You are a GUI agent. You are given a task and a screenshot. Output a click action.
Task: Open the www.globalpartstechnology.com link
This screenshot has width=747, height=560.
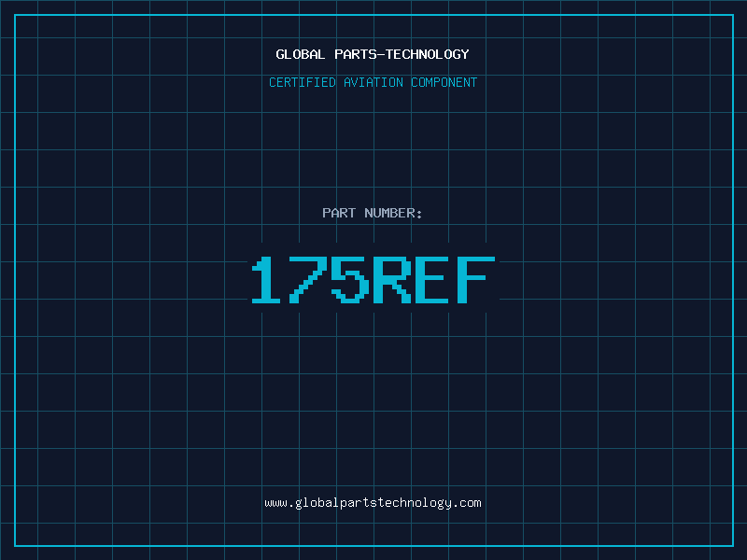(373, 503)
